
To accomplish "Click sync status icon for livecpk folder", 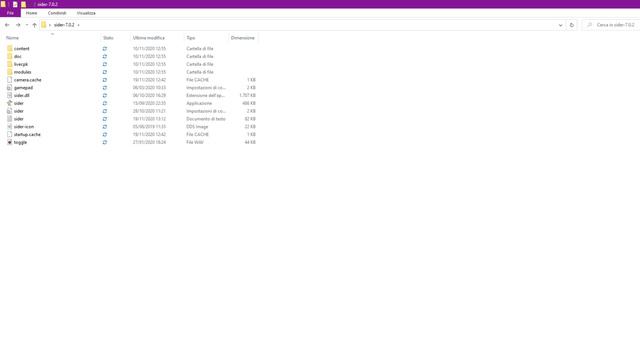I will [x=105, y=64].
